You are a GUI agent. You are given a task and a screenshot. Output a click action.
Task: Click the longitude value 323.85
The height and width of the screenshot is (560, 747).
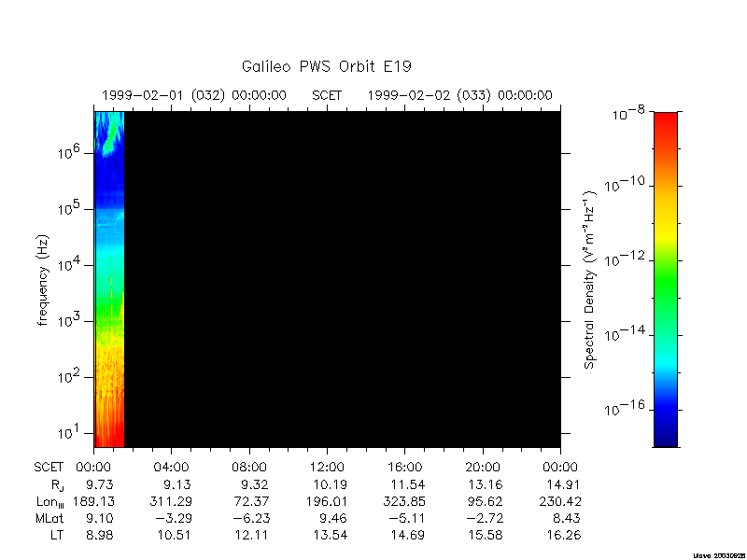pyautogui.click(x=404, y=501)
